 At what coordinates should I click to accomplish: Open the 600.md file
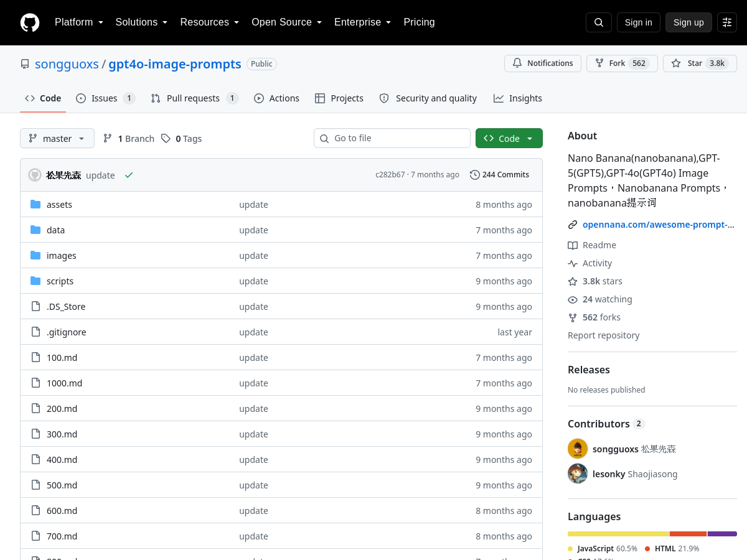(62, 511)
